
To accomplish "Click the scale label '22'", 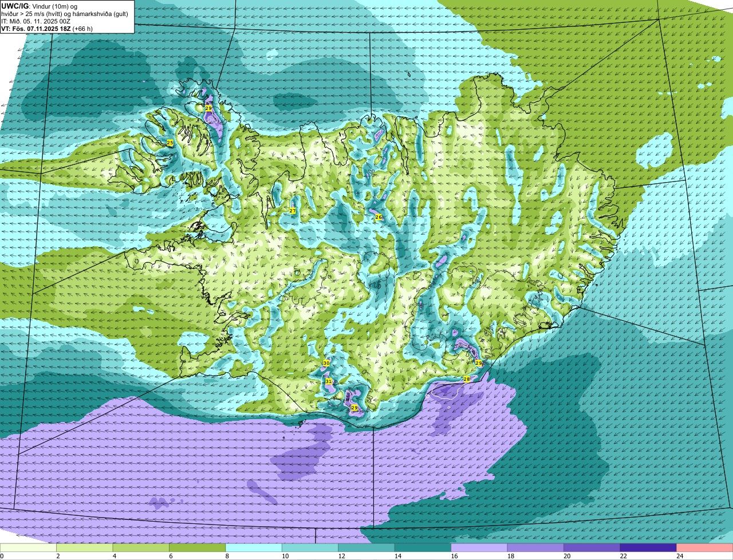I will tap(624, 556).
